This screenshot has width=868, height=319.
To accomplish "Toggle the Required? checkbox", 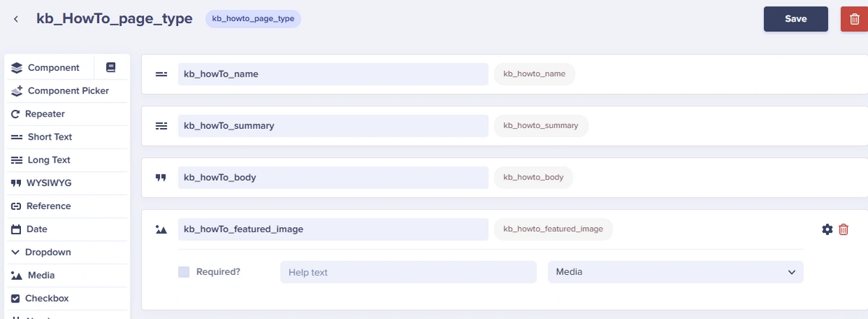I will point(184,272).
